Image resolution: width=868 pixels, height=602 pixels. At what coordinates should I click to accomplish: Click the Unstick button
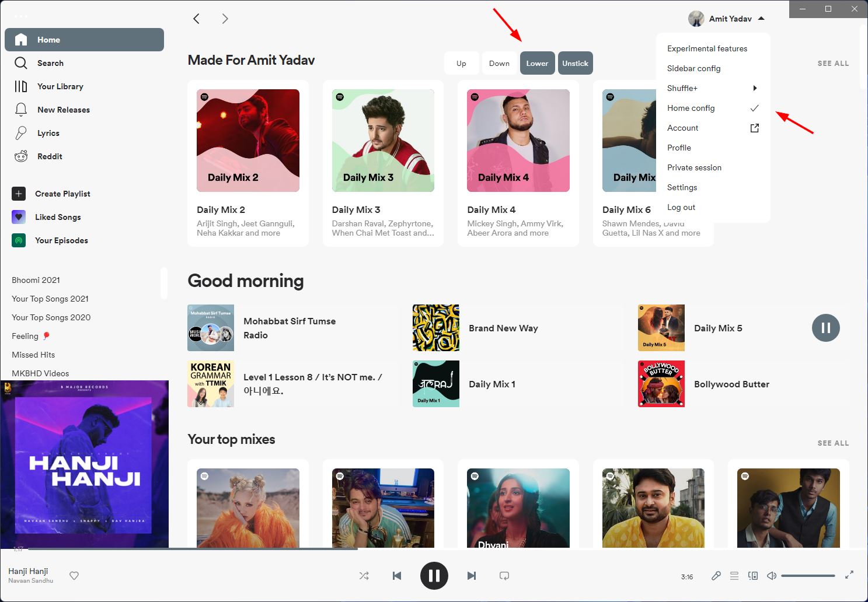[x=575, y=63]
